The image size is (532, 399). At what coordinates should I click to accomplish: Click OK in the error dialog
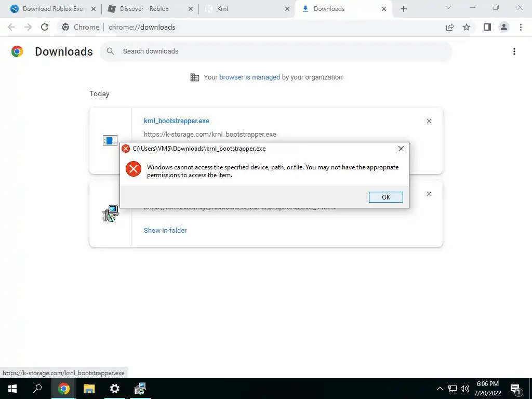(x=386, y=197)
